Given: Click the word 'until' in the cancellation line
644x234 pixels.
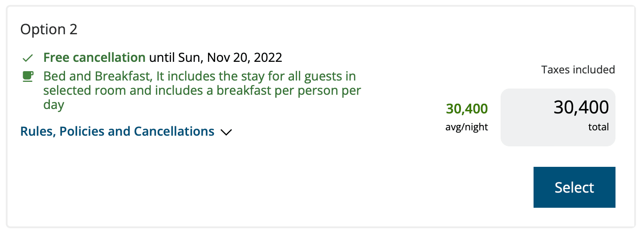Looking at the screenshot, I should [161, 57].
